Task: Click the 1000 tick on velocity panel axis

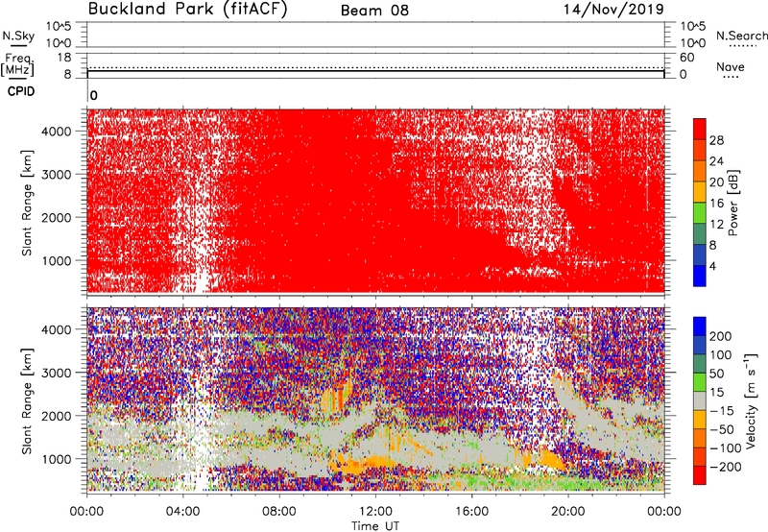Action: point(57,459)
